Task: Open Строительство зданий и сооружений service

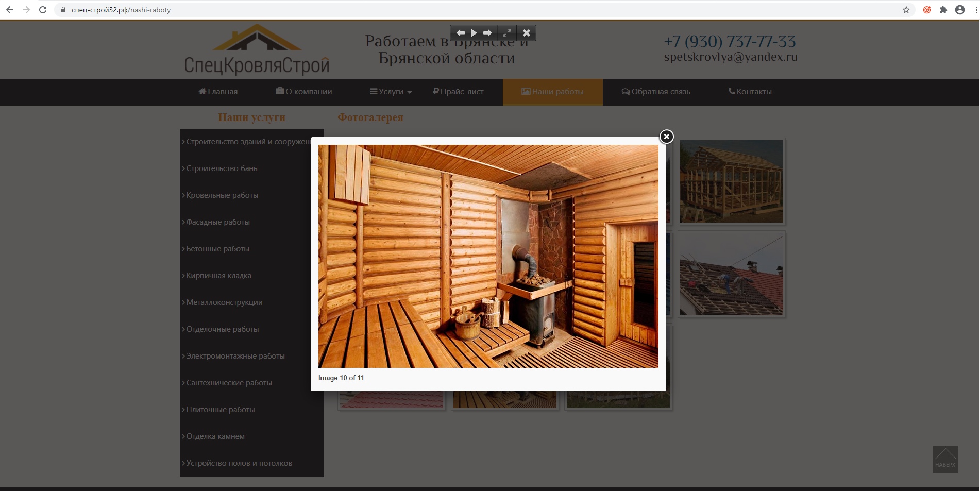Action: [246, 142]
